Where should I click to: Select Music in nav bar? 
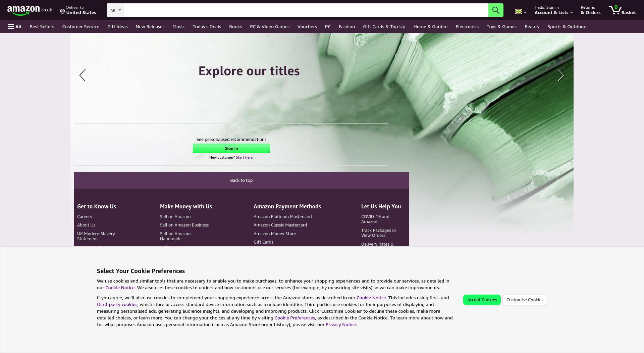tap(178, 27)
